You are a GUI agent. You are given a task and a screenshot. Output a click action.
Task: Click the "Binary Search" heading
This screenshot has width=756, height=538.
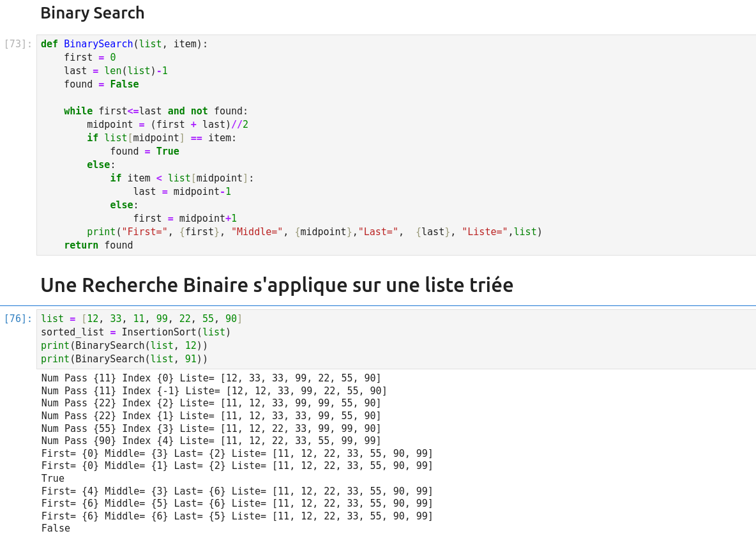coord(93,13)
